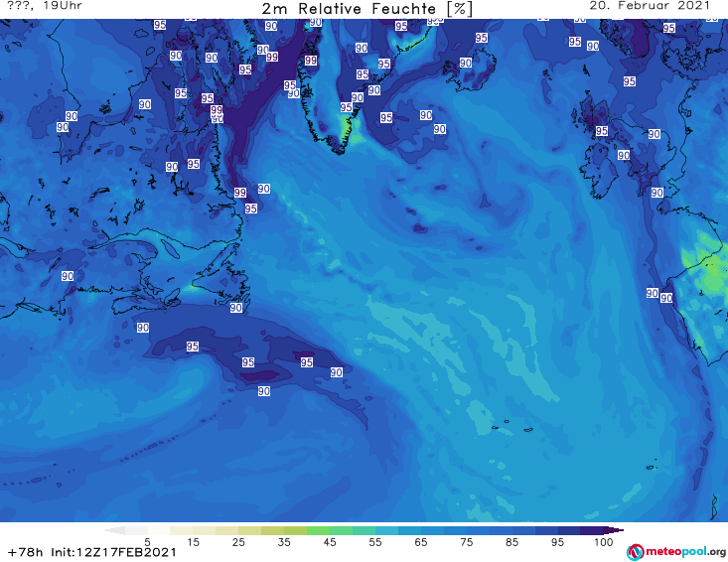
Task: Click on Ireland on the map
Action: tap(599, 171)
